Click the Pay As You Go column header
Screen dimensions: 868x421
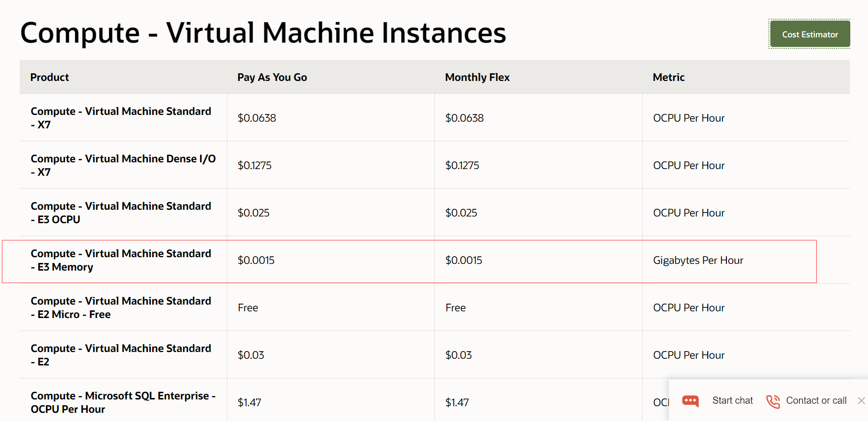(272, 77)
